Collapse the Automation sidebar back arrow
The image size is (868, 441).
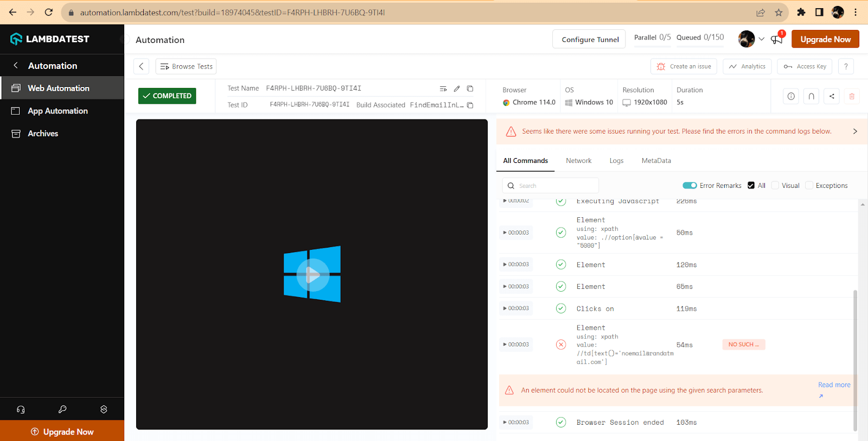[16, 66]
